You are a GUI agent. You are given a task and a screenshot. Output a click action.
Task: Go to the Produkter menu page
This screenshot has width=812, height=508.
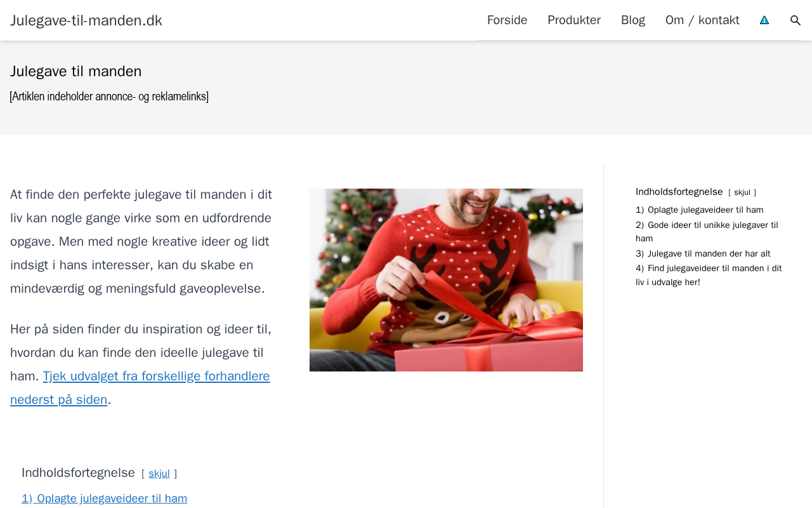click(x=574, y=20)
